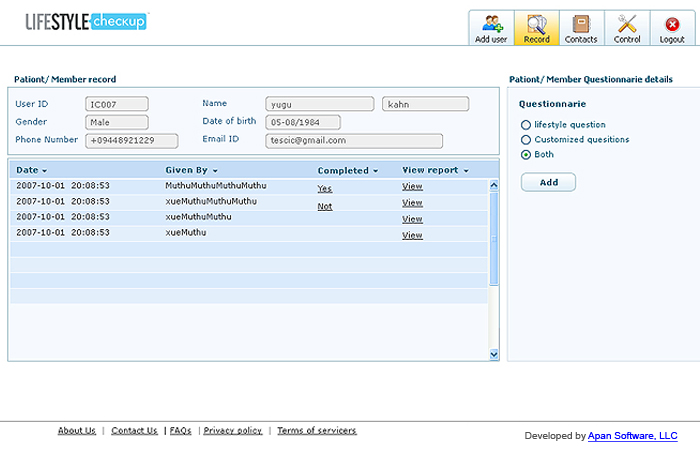
Task: Open the Contacts book icon
Action: coord(581,24)
